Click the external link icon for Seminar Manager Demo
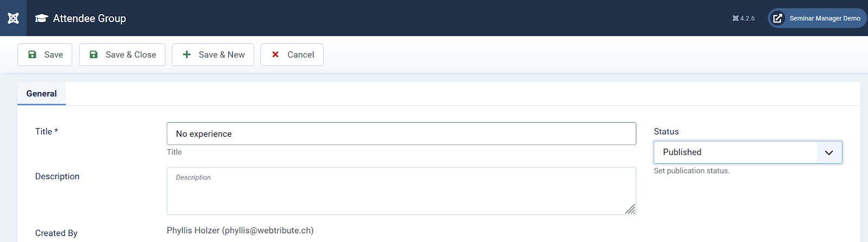 pyautogui.click(x=777, y=18)
